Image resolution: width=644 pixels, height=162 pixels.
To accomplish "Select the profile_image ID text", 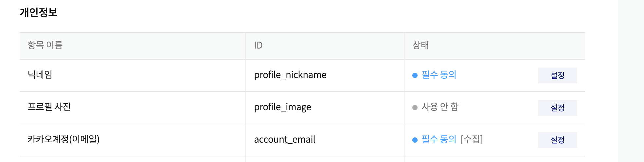I will (x=282, y=107).
